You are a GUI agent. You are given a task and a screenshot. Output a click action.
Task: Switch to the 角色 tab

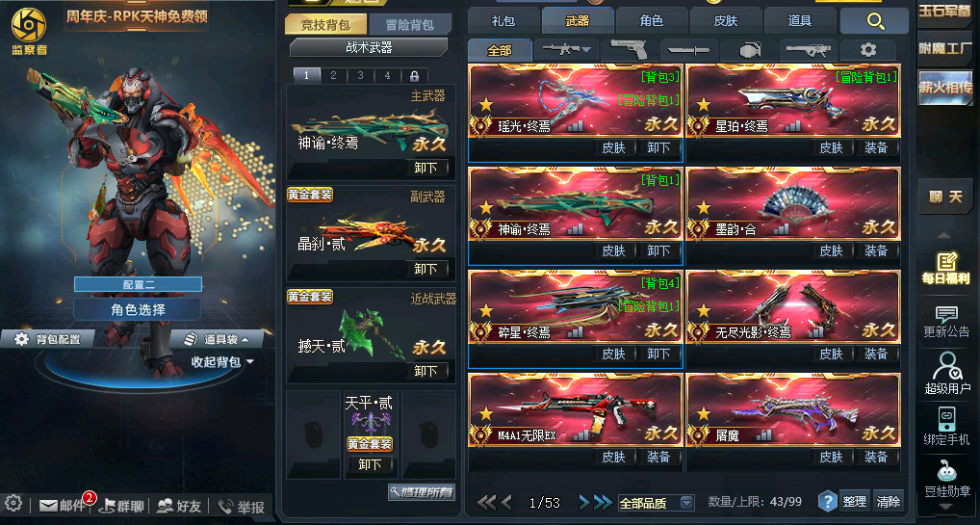tap(652, 21)
